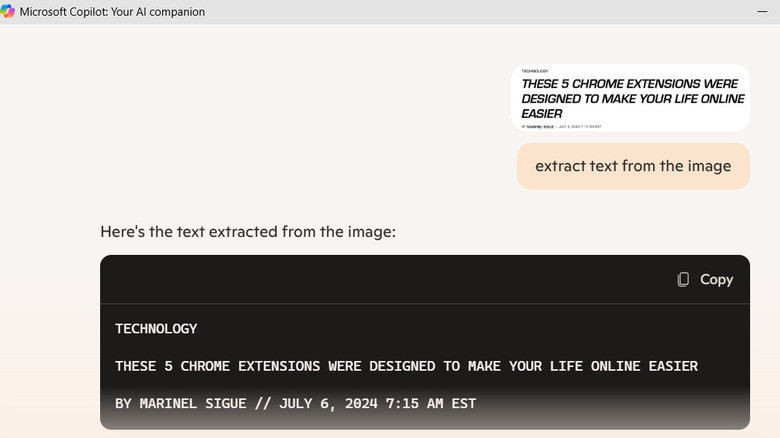Select the "extract text from the image" message bubble
The height and width of the screenshot is (438, 780).
(633, 166)
